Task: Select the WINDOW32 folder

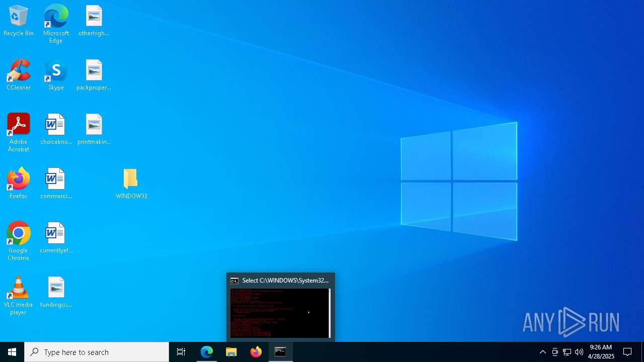Action: [131, 184]
